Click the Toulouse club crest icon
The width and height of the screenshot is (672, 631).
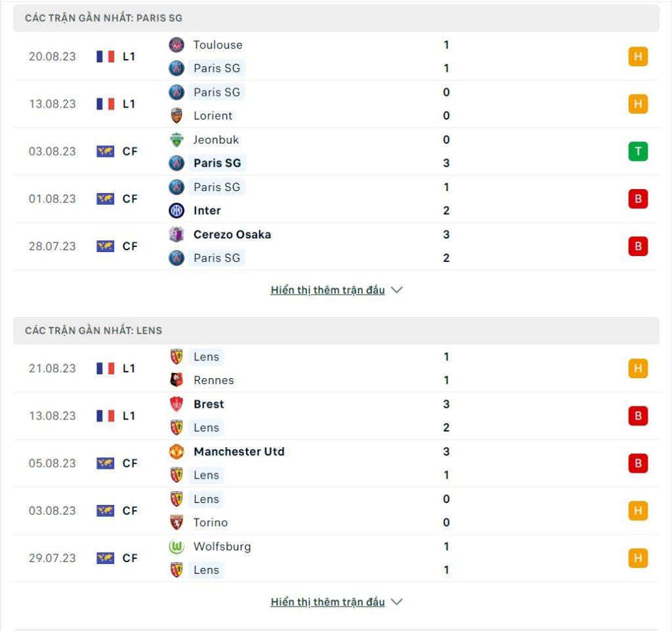point(176,45)
